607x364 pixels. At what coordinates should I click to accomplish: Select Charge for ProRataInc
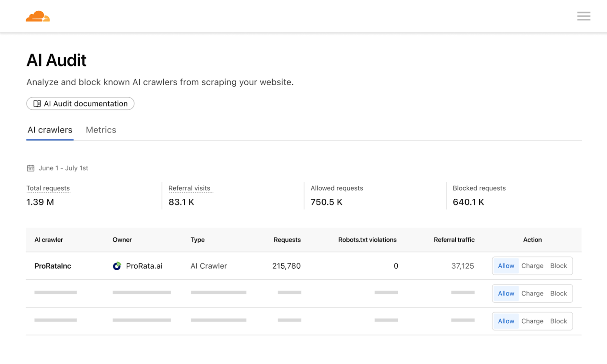click(532, 266)
